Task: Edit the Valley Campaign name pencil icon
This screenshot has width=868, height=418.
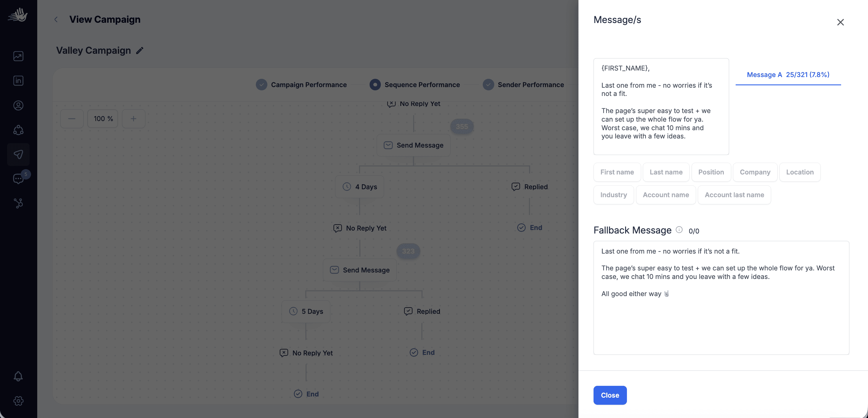Action: coord(139,51)
